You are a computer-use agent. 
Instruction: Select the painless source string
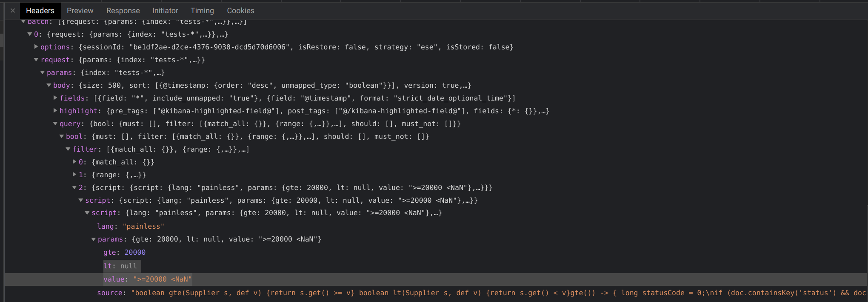(298, 293)
